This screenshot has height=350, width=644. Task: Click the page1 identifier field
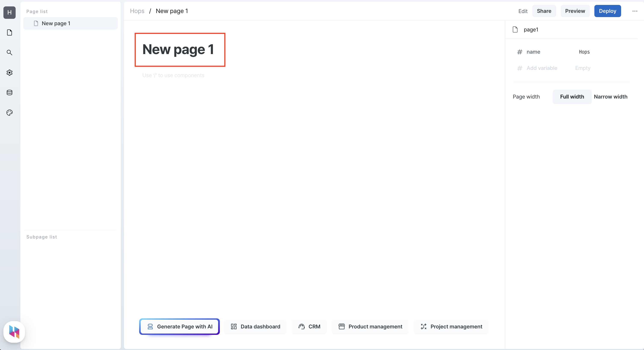pyautogui.click(x=531, y=29)
